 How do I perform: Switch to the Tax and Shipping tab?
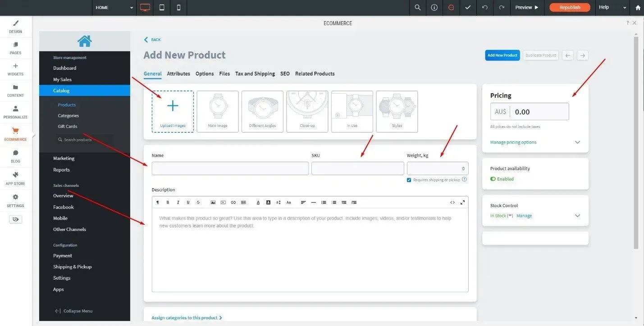pyautogui.click(x=255, y=74)
